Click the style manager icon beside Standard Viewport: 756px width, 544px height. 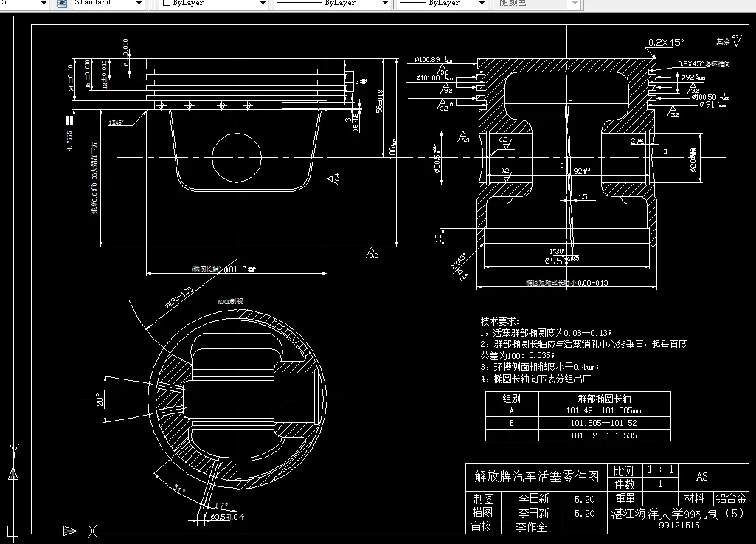(63, 4)
